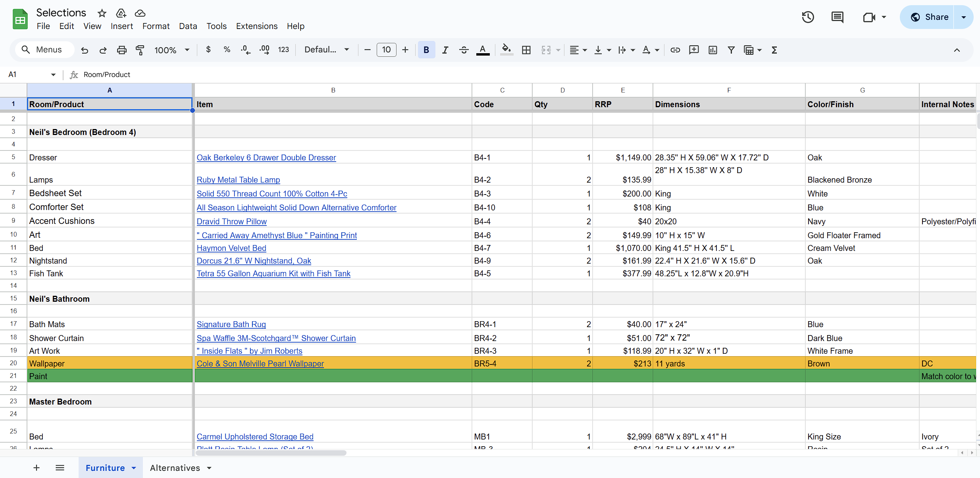The width and height of the screenshot is (980, 478).
Task: Select row 13 header
Action: (x=13, y=273)
